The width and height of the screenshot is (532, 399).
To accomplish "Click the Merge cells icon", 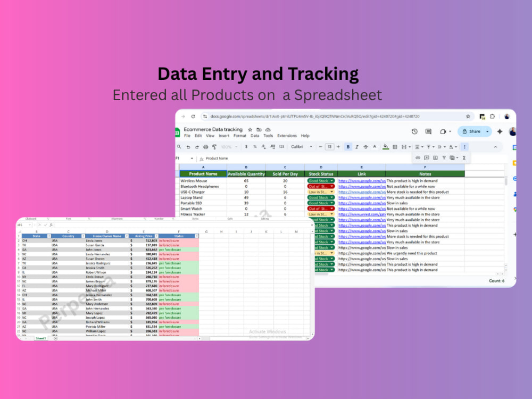I will (404, 147).
